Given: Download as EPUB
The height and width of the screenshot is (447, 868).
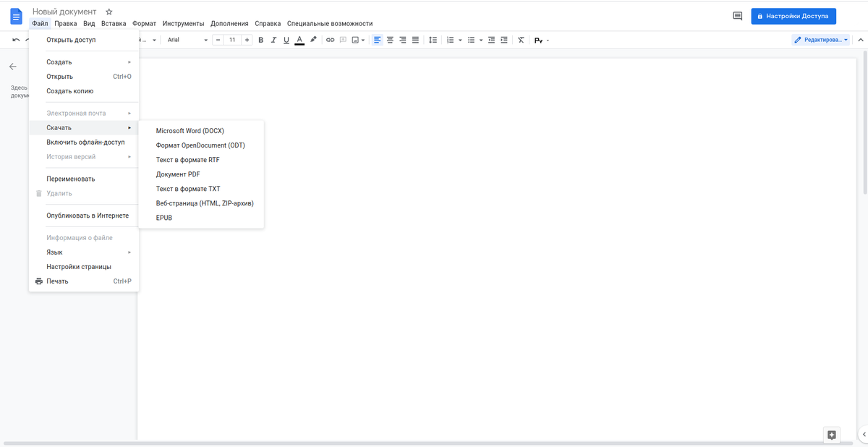Looking at the screenshot, I should click(201, 218).
